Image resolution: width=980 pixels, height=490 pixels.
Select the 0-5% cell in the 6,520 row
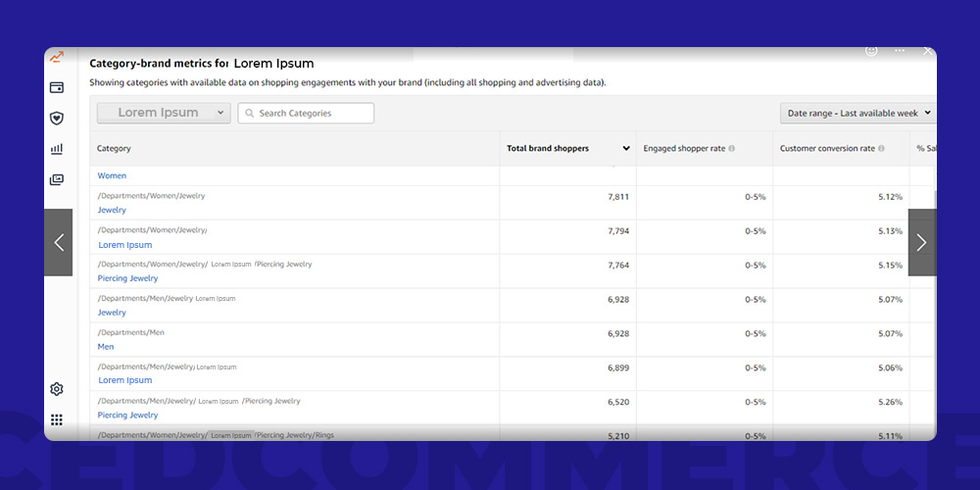pos(755,402)
